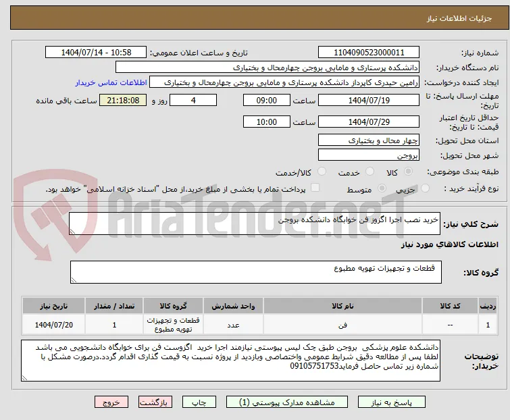The height and width of the screenshot is (420, 510).
Task: Click the announcement date field 1404/07/14 - 10:58
Action: coord(96,53)
